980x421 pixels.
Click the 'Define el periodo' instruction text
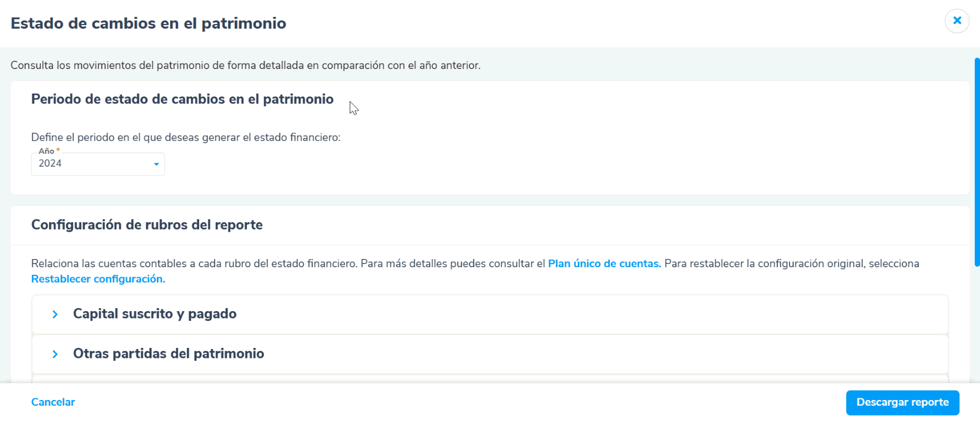pyautogui.click(x=186, y=137)
